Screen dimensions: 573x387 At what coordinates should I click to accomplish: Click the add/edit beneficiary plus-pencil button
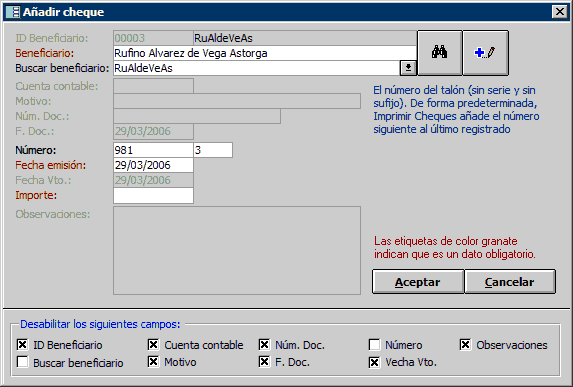(485, 53)
